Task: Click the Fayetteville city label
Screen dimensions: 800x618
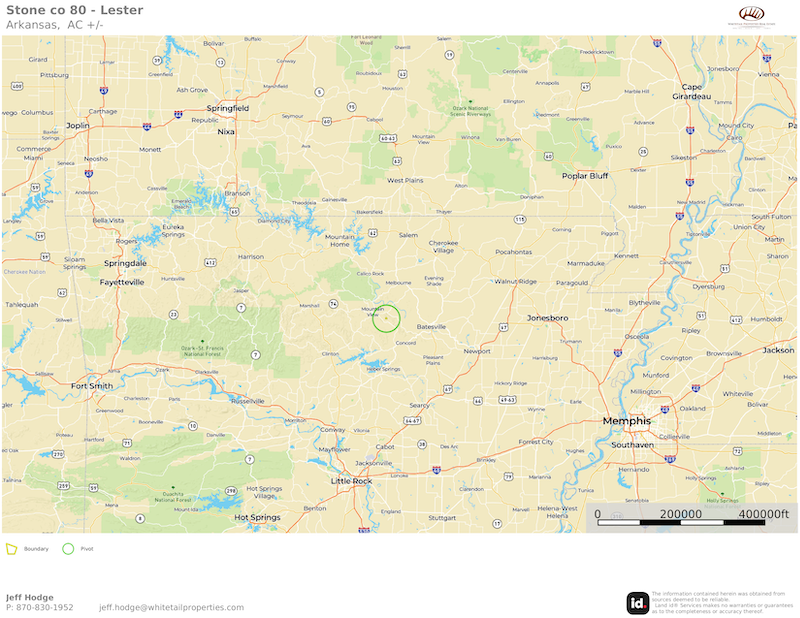Action: click(122, 282)
